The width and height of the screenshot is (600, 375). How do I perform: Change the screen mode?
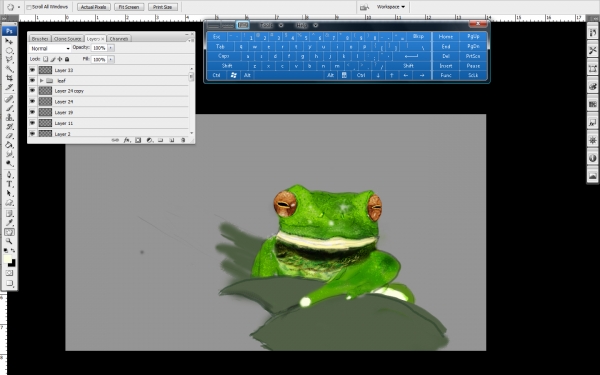tap(9, 283)
